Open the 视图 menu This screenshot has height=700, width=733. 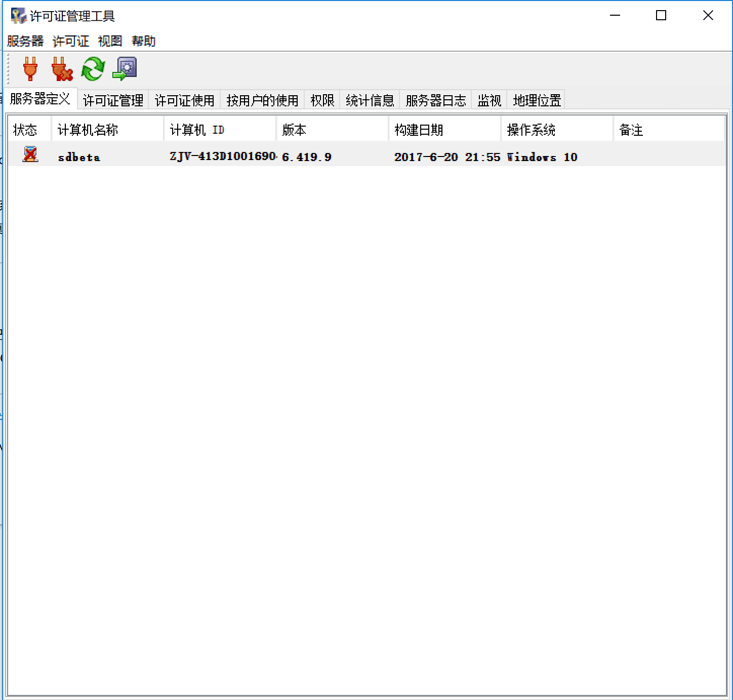coord(109,41)
